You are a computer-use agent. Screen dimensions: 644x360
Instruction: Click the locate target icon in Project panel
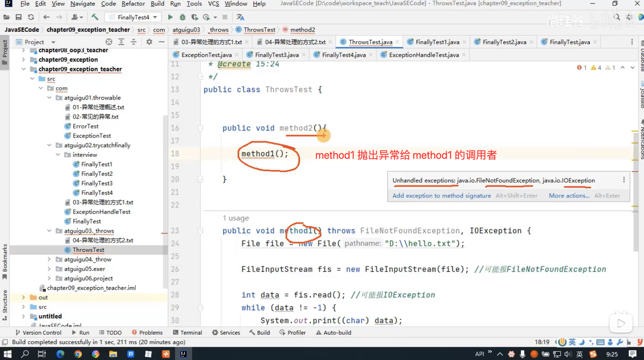click(x=109, y=42)
